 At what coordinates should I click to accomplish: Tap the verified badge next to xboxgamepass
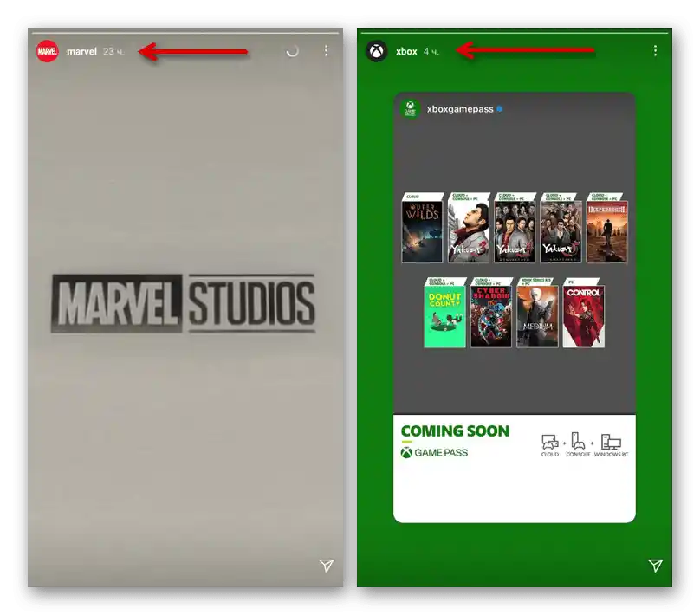pyautogui.click(x=500, y=109)
